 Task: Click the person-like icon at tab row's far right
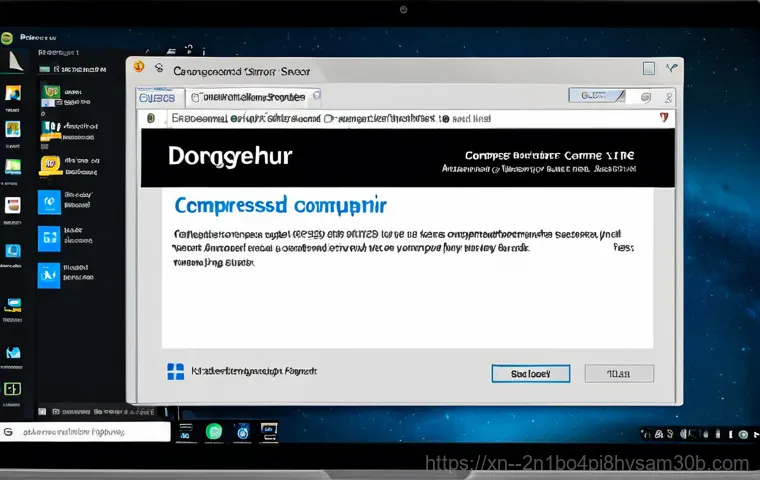[x=668, y=97]
